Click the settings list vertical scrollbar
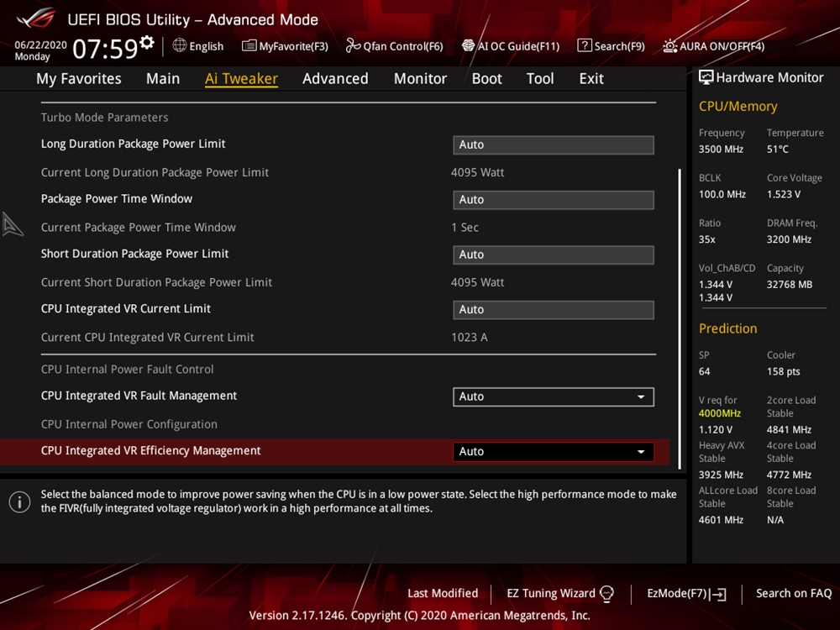 pos(680,318)
